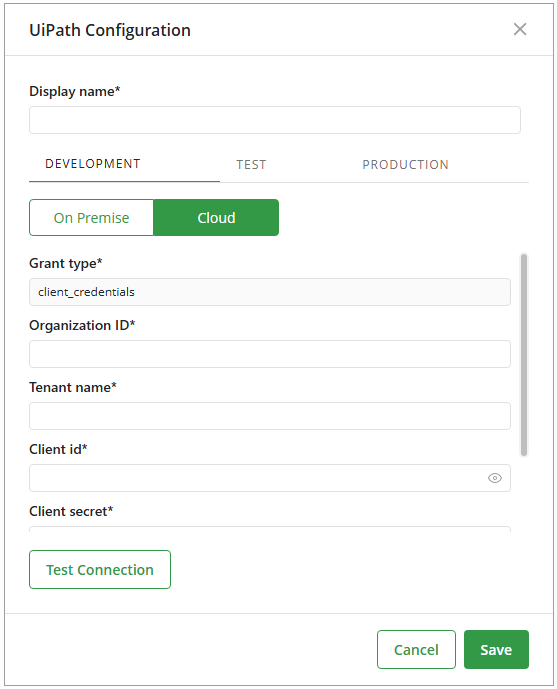Select the On Premise option
This screenshot has width=557, height=689.
click(x=91, y=218)
